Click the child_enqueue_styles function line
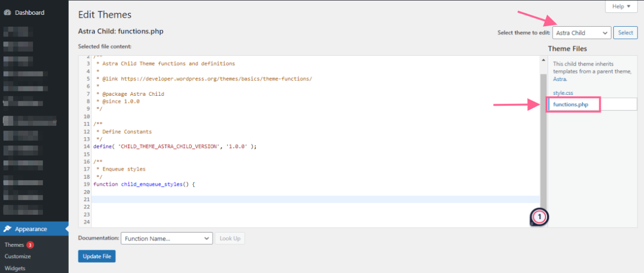The width and height of the screenshot is (644, 273). pos(144,184)
